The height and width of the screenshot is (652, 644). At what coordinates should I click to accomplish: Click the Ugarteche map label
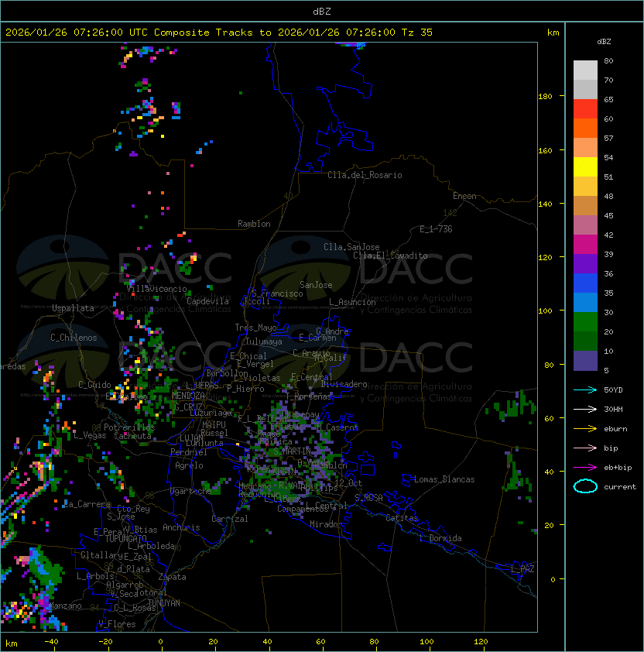[x=191, y=491]
